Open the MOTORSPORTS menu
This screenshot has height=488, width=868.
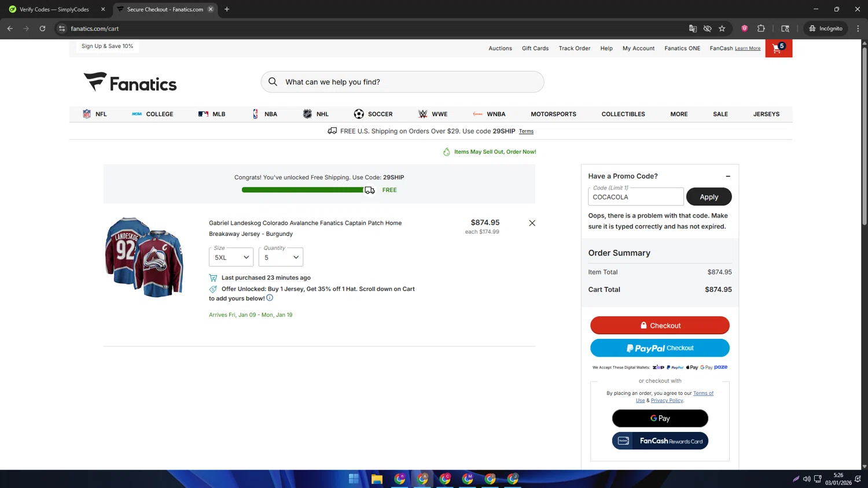pos(553,114)
